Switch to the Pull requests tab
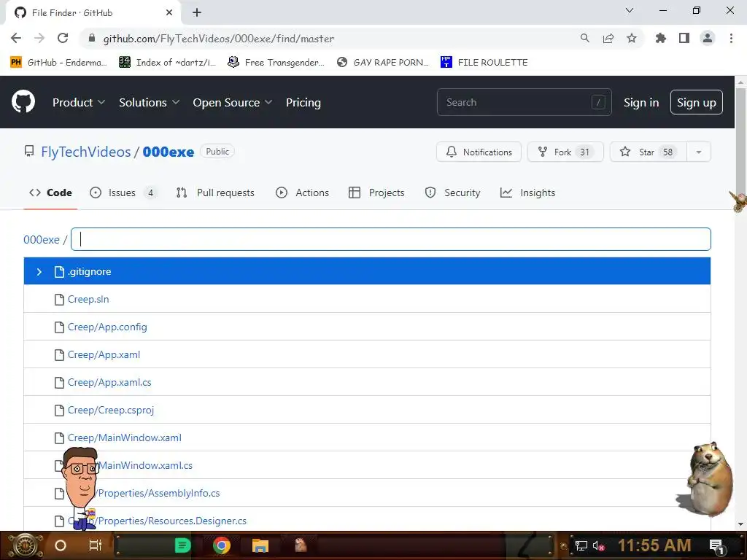 tap(215, 192)
